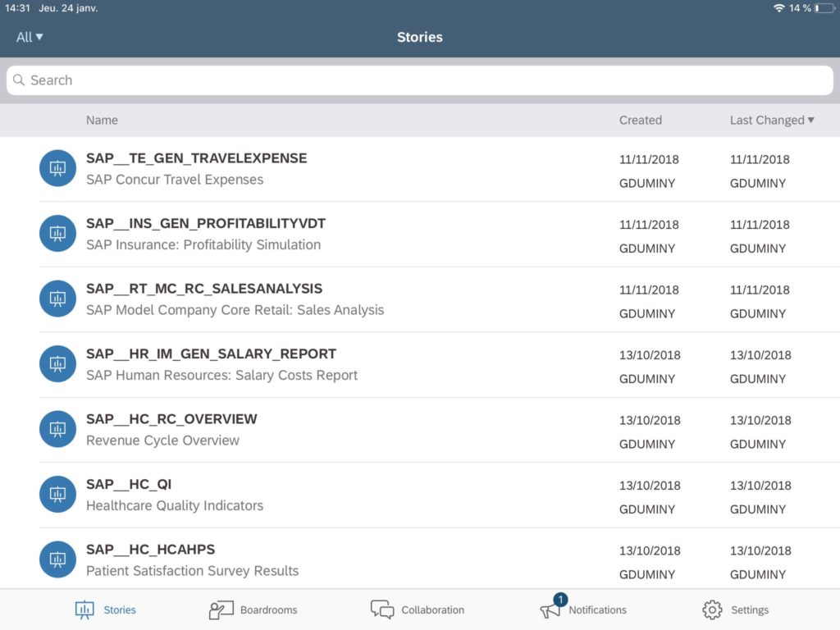Tap the SAP__INS_GEN_PROFITABILITYVDT story thumbnail icon
The image size is (840, 630).
click(x=57, y=233)
